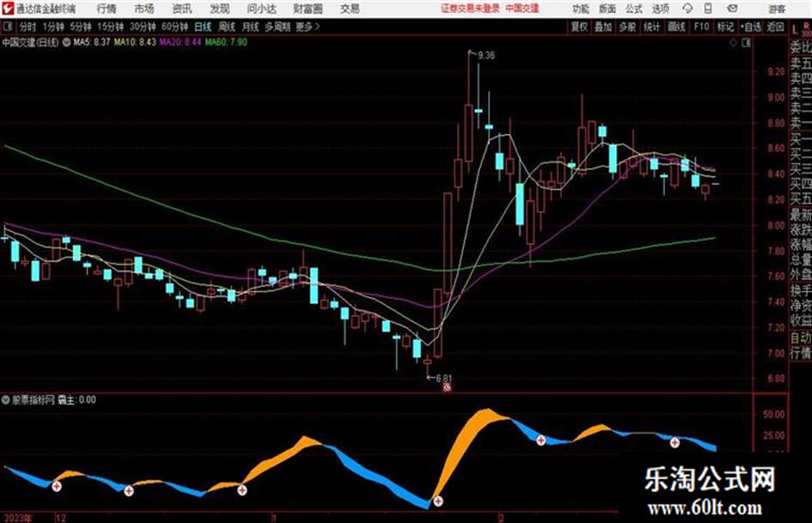Viewport: 812px width, 523px height.
Task: Switch to the 30分钟 period tab
Action: tap(143, 27)
